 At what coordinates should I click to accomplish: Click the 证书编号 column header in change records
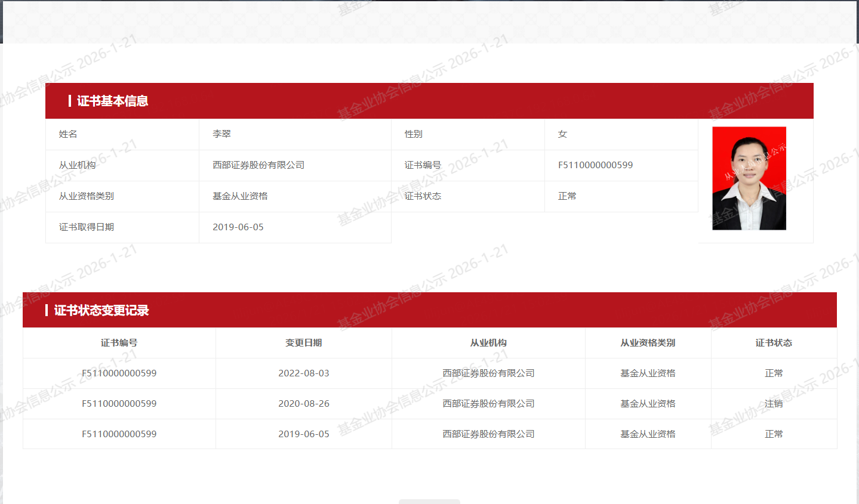pyautogui.click(x=119, y=343)
